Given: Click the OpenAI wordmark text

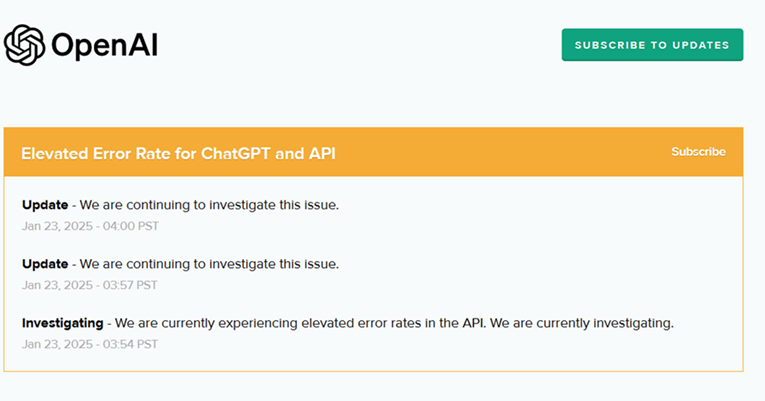Looking at the screenshot, I should pyautogui.click(x=104, y=45).
